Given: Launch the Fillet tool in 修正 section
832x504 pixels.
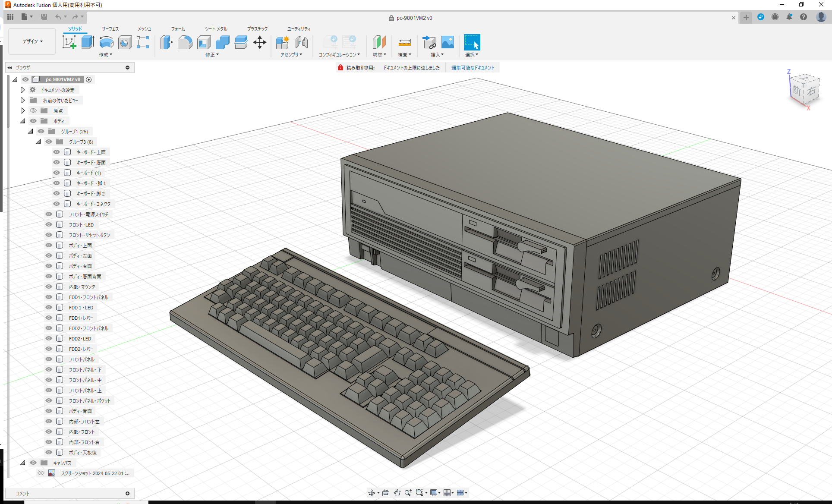Looking at the screenshot, I should (x=185, y=42).
